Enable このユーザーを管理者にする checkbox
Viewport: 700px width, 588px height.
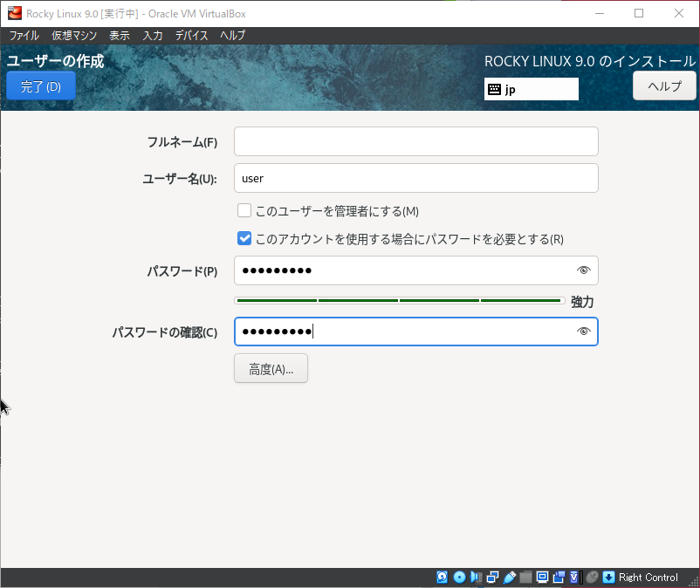(x=244, y=210)
